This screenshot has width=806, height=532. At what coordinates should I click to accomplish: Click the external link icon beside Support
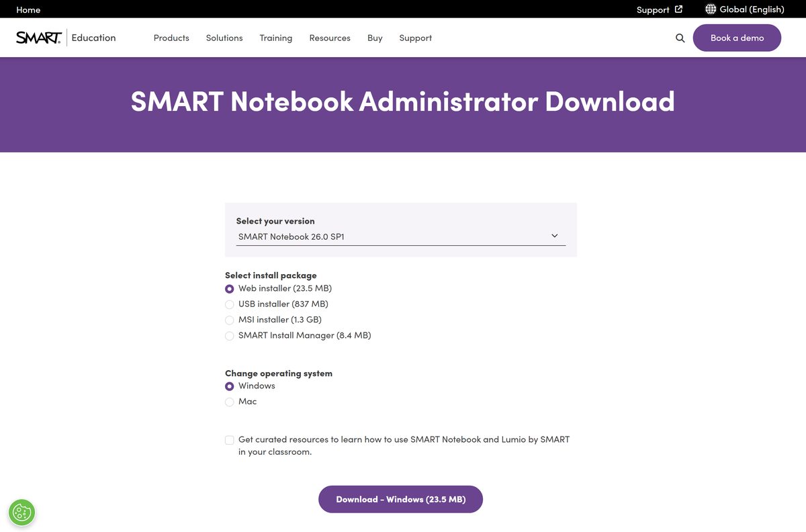click(x=678, y=9)
